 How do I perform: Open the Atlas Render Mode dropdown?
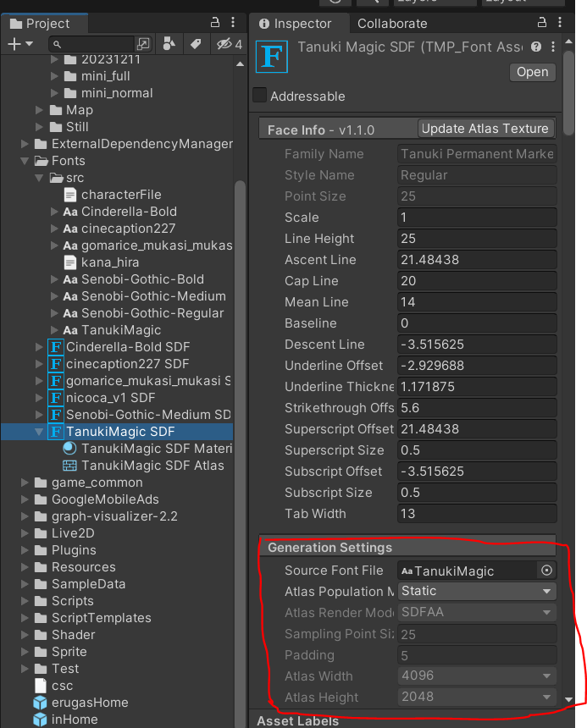(477, 612)
